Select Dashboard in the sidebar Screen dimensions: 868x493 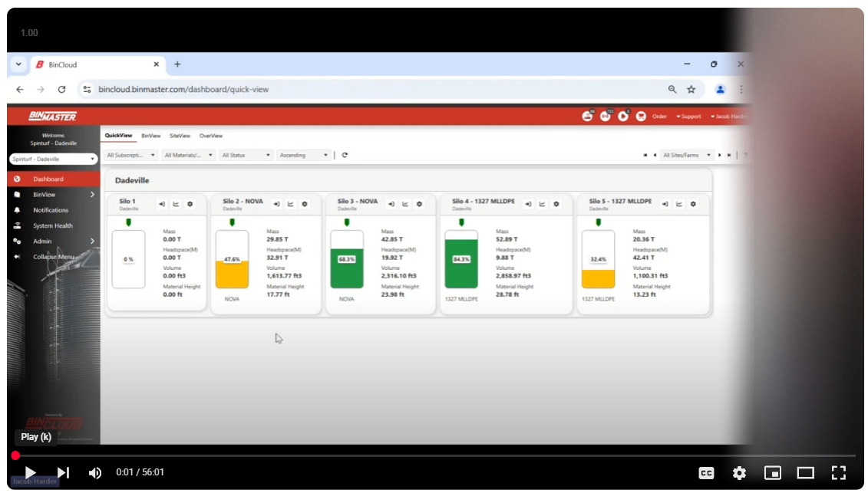pyautogui.click(x=54, y=179)
